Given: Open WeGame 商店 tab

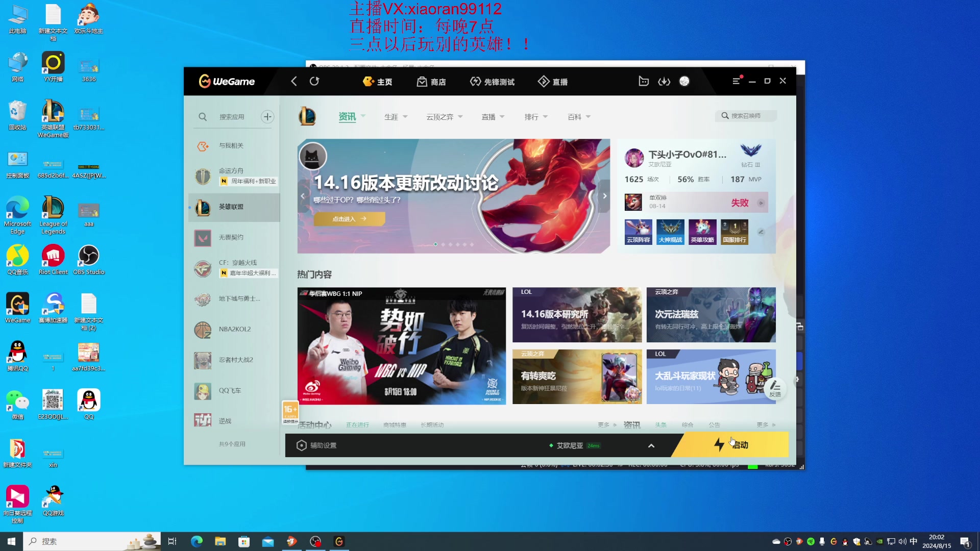Looking at the screenshot, I should [431, 82].
